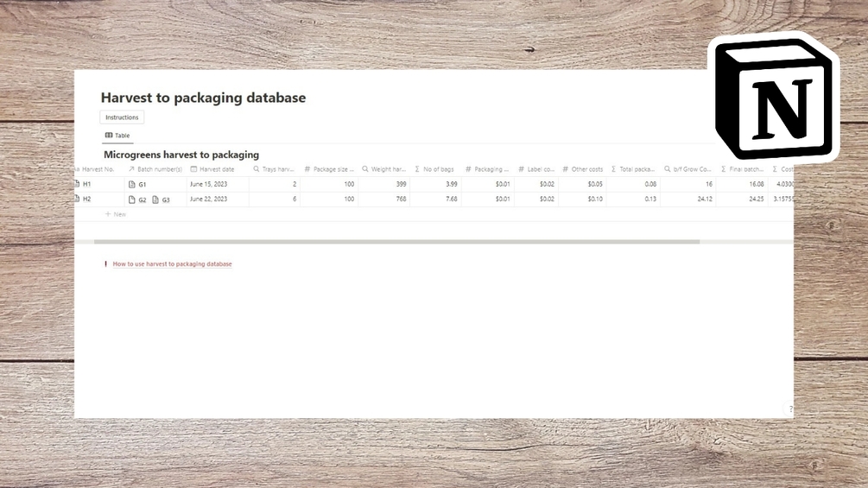
Task: Click the horizontal table scrollbar
Action: point(396,242)
